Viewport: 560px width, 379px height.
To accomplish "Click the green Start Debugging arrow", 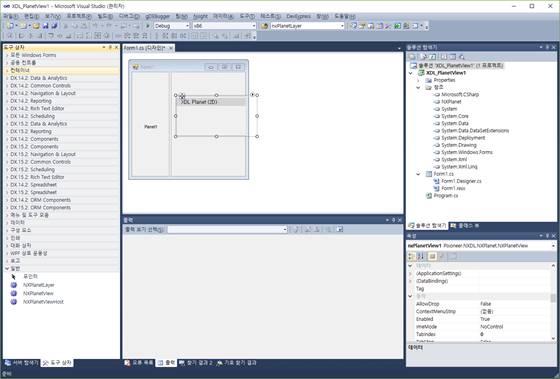I will (x=148, y=26).
